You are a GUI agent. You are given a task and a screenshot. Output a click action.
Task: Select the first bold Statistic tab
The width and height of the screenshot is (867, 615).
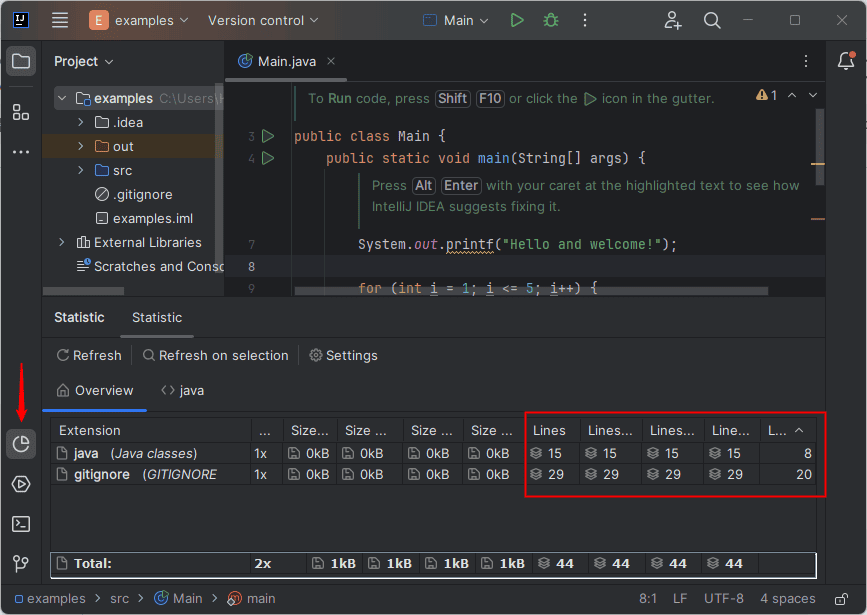pos(79,317)
